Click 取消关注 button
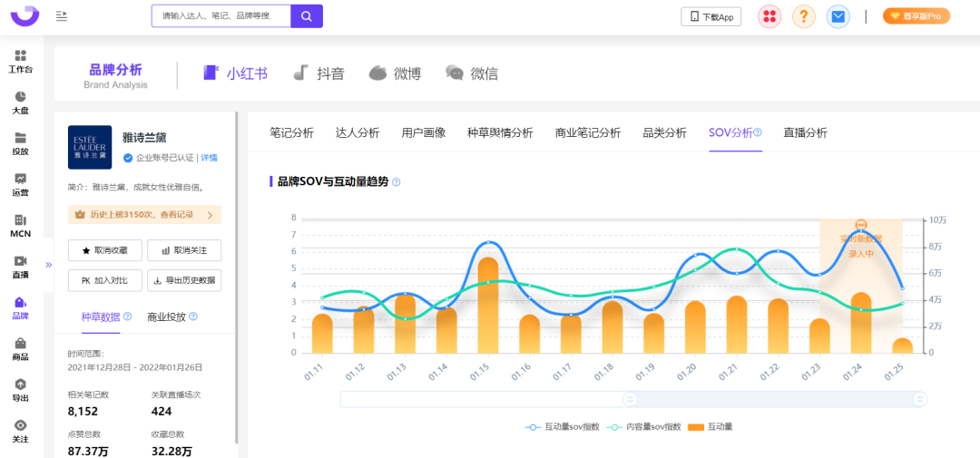This screenshot has height=458, width=980. (184, 250)
